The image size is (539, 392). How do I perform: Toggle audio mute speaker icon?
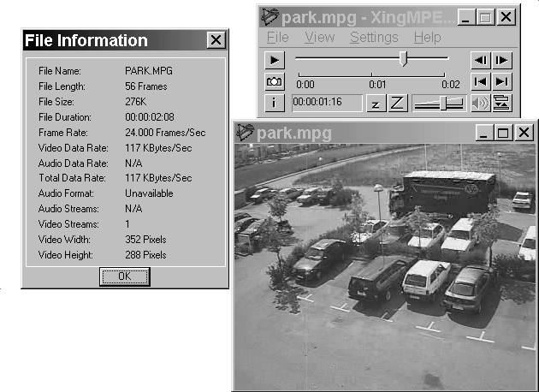pyautogui.click(x=481, y=104)
